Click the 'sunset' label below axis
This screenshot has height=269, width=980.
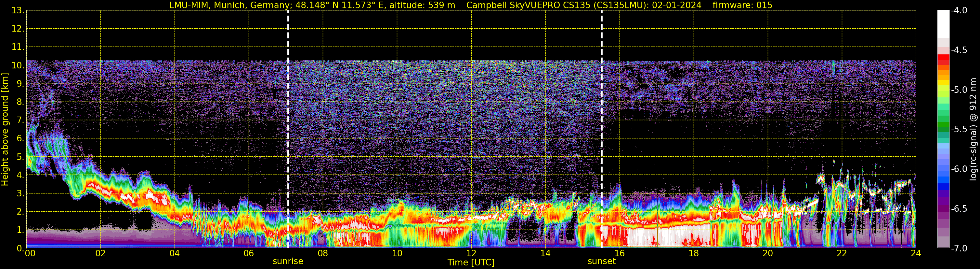601,262
